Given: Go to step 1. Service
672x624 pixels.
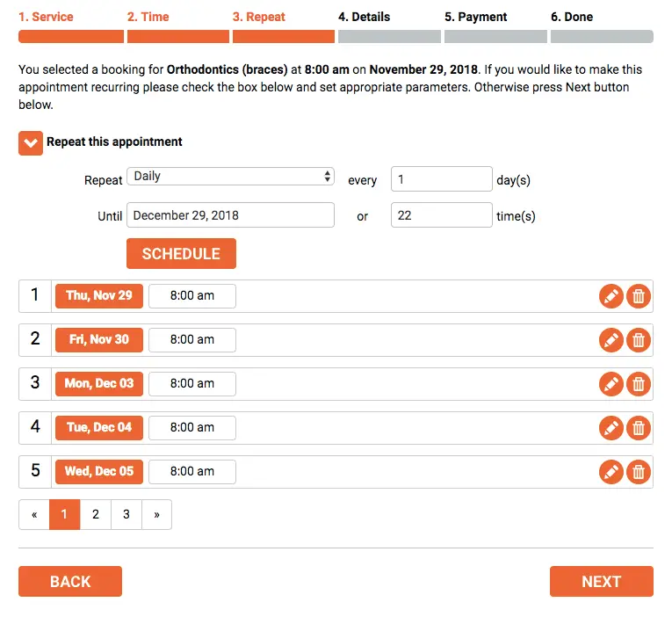Looking at the screenshot, I should click(x=46, y=17).
